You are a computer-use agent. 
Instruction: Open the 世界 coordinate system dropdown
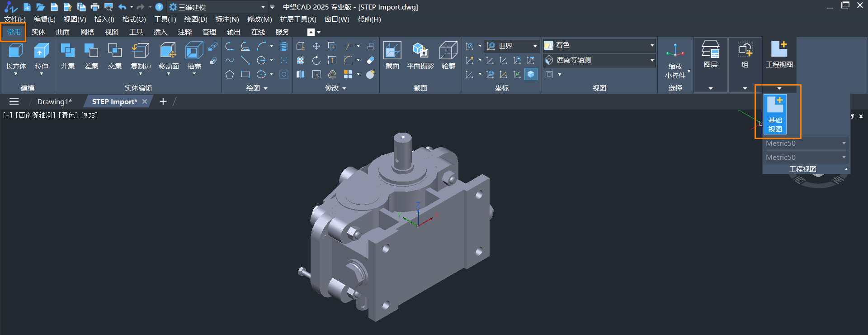click(535, 46)
